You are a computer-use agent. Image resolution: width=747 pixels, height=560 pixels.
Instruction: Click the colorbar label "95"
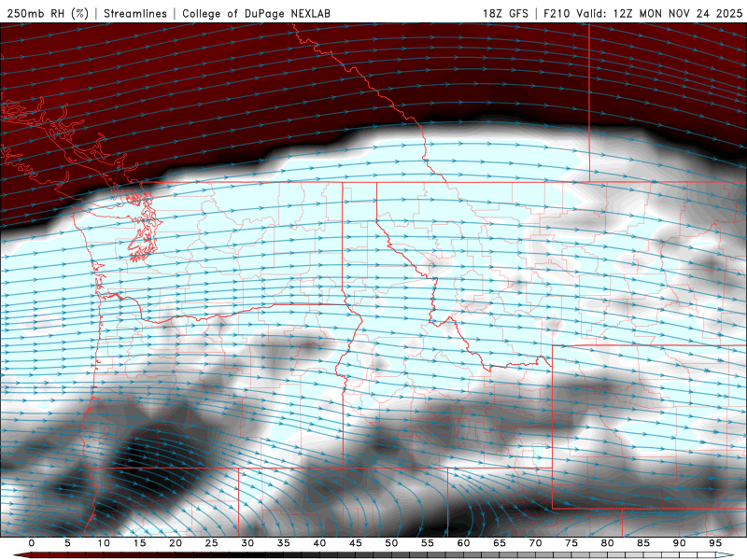pos(715,543)
